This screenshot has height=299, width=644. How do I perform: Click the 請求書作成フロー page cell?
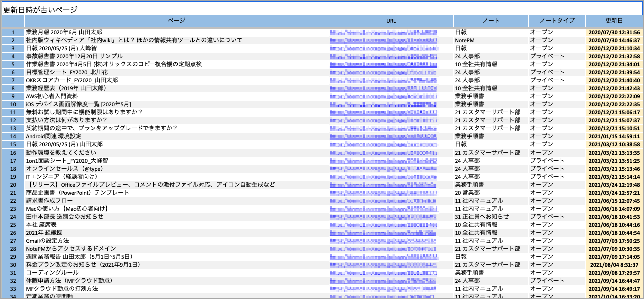click(x=49, y=201)
